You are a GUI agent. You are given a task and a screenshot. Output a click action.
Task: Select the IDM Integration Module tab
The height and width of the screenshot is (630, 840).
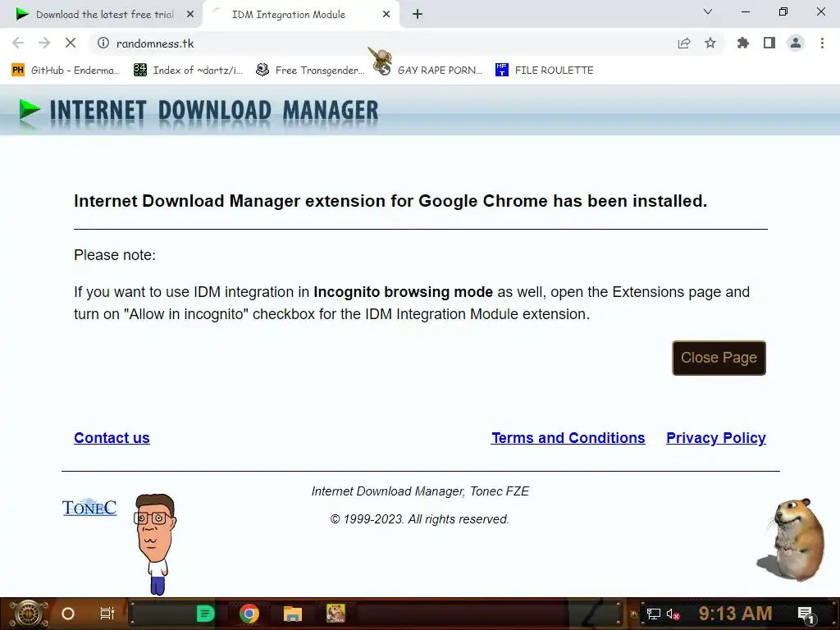click(300, 15)
